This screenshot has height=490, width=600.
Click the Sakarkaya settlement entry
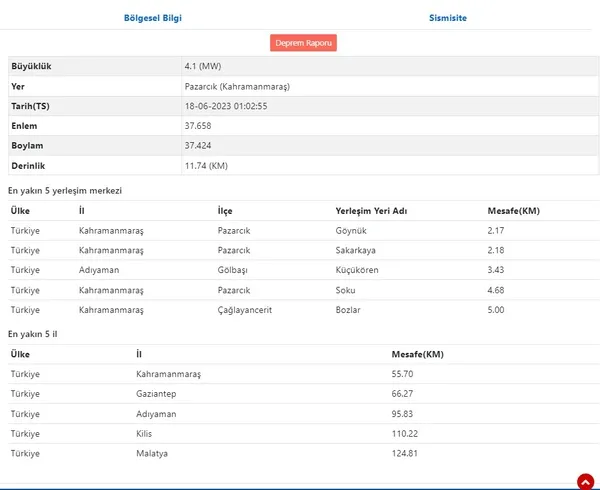356,251
